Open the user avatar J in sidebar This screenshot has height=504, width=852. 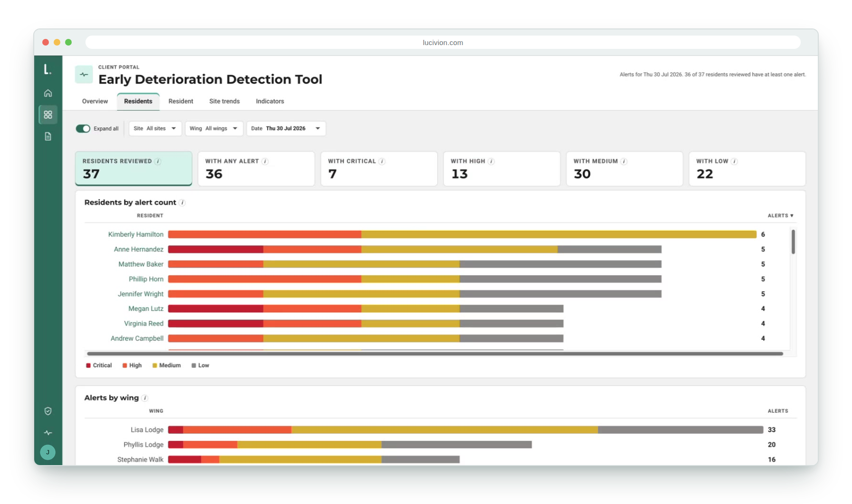pos(47,452)
